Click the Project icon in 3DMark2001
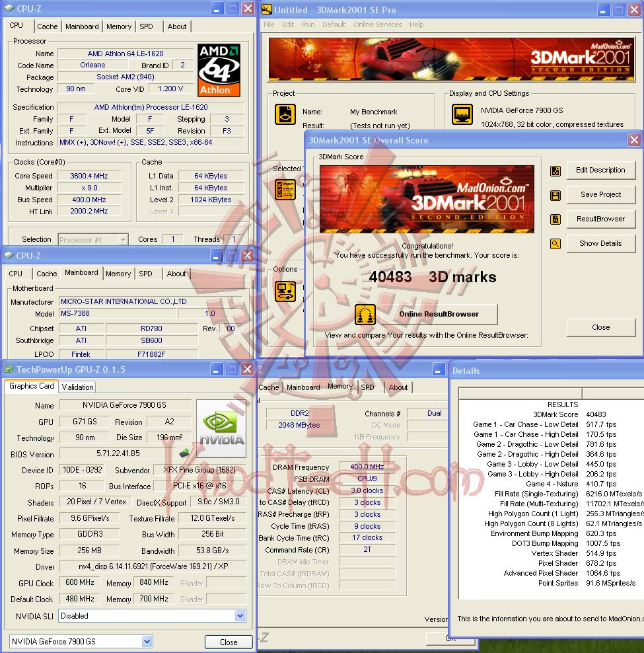644x653 pixels. tap(285, 114)
